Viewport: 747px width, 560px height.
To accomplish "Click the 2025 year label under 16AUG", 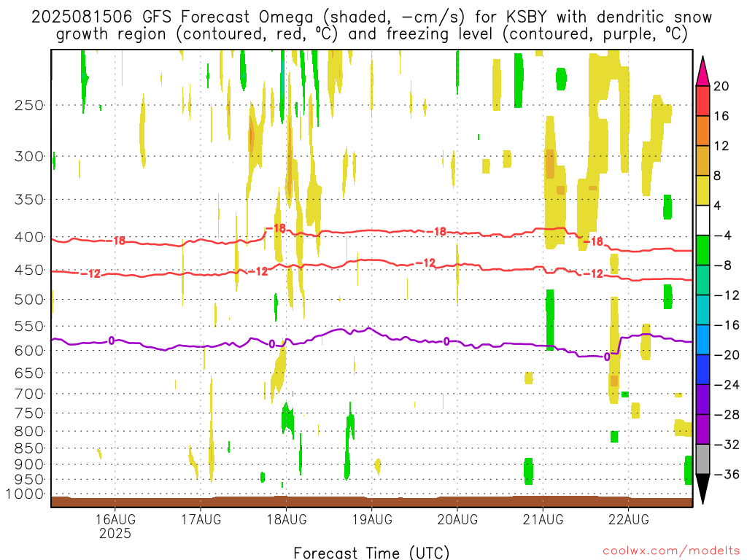I will 115,533.
